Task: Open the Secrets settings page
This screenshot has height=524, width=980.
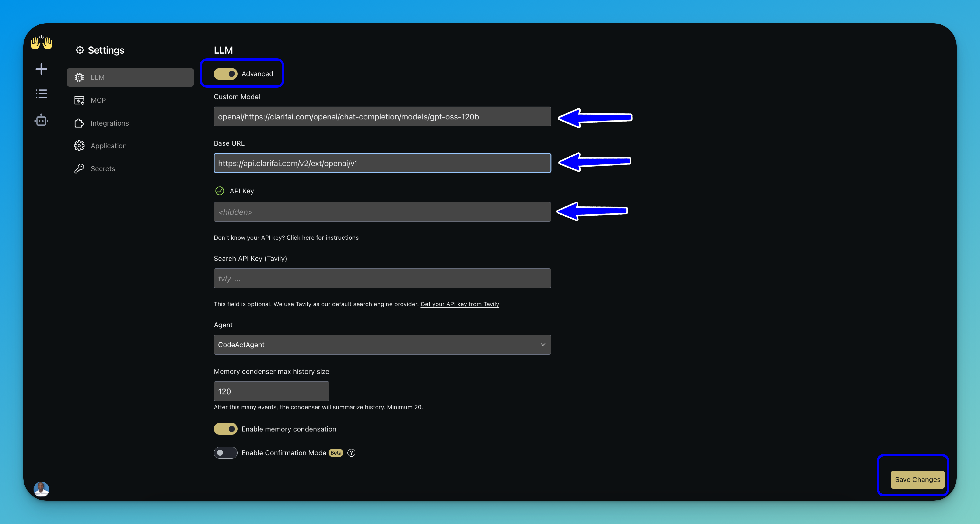Action: click(x=103, y=168)
